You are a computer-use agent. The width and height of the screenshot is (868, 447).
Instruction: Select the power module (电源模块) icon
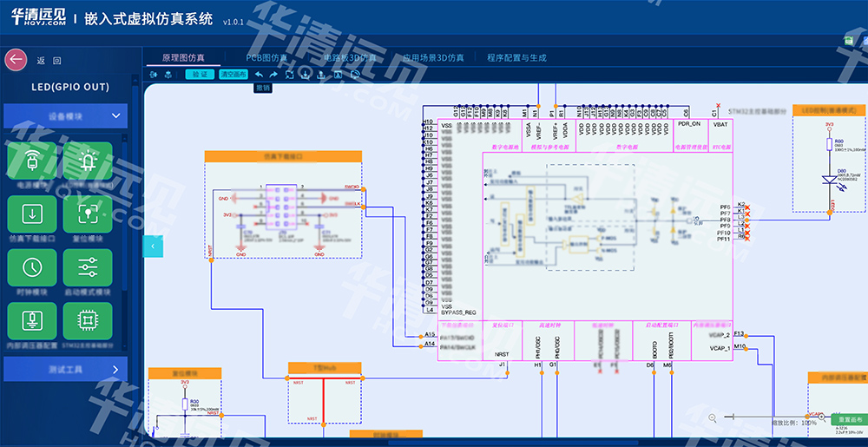(32, 161)
